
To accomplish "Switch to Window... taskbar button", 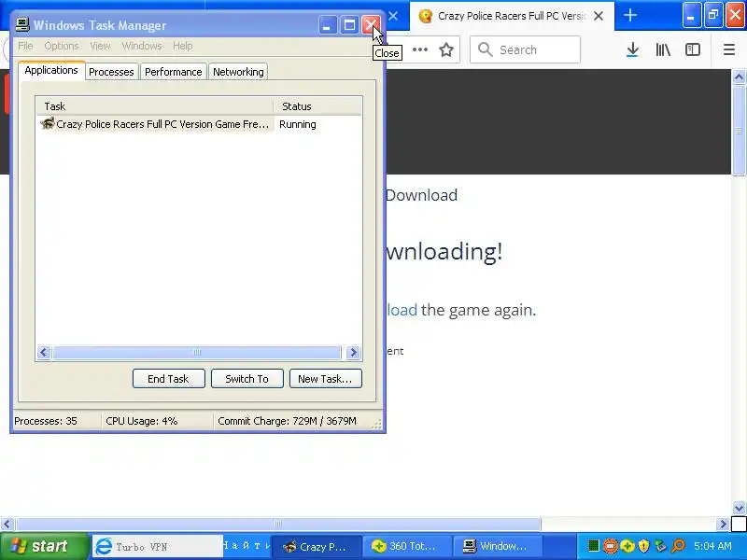I will click(498, 547).
